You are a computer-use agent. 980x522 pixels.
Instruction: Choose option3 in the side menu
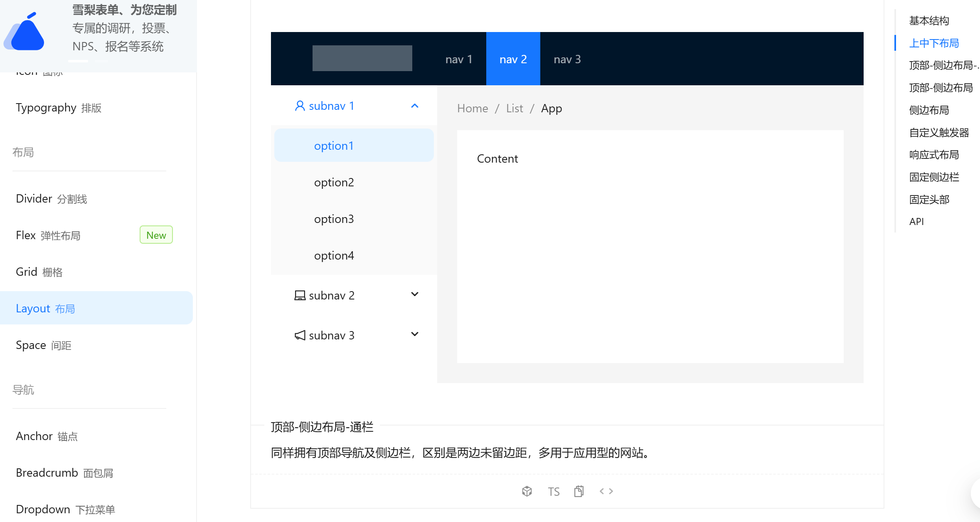pyautogui.click(x=354, y=219)
